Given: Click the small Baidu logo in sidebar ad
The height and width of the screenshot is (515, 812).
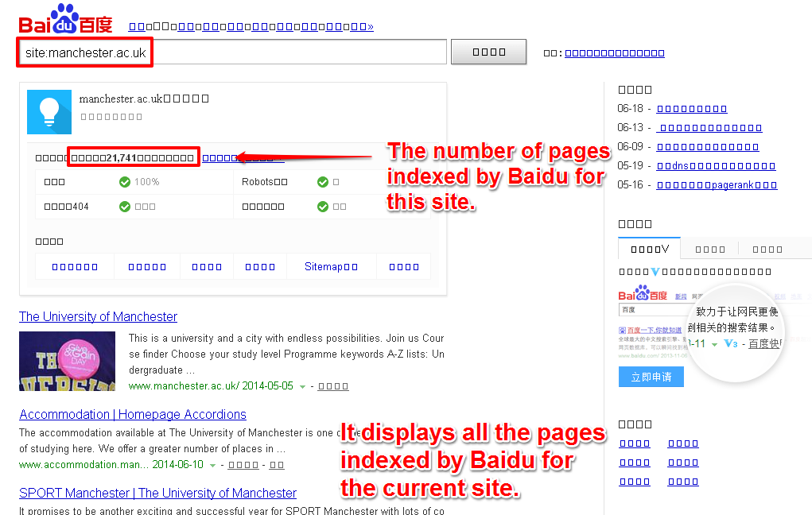Looking at the screenshot, I should [x=642, y=293].
